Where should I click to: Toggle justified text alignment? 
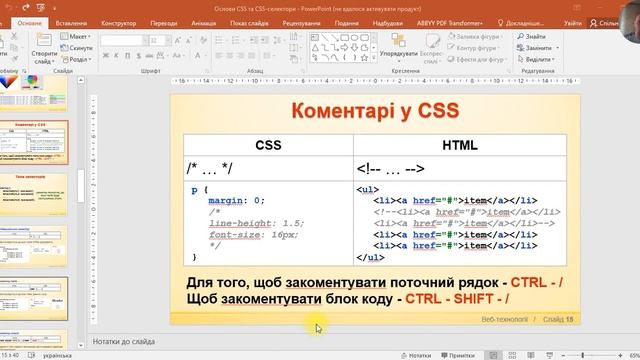251,56
